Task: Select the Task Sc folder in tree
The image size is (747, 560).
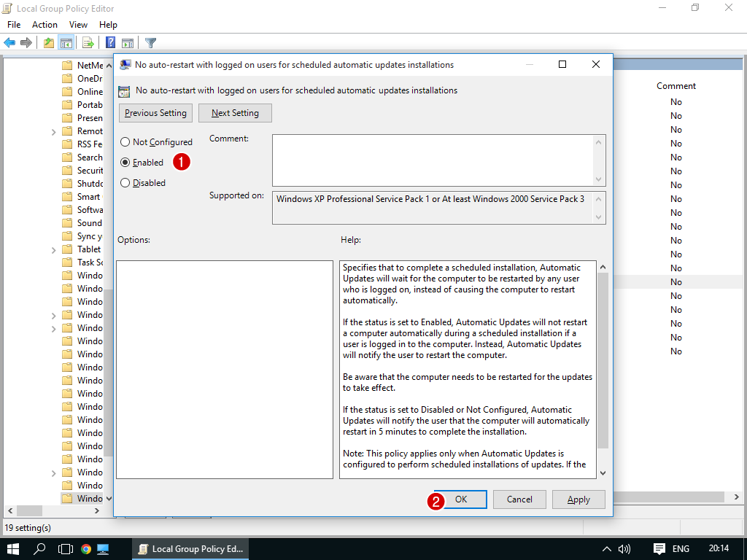Action: [83, 262]
